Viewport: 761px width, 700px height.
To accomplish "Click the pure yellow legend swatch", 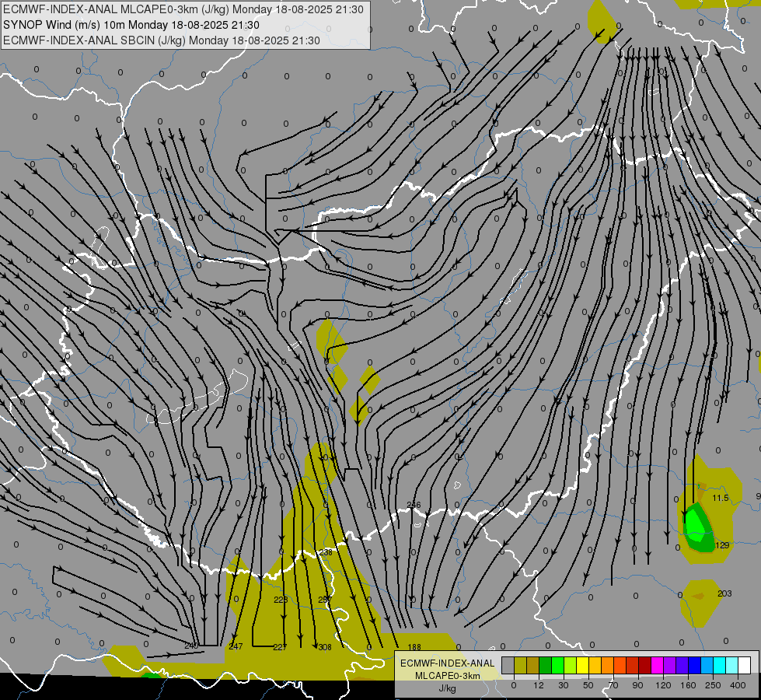I will click(x=583, y=665).
